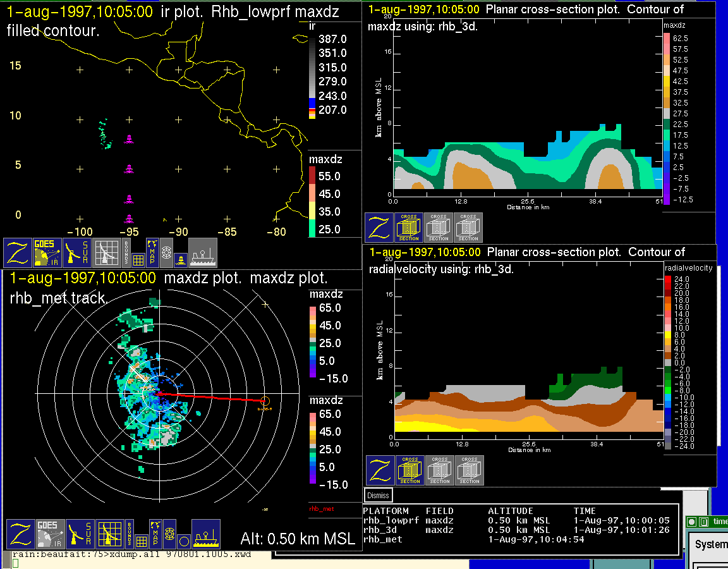Toggle the grayed-out GOES IR icon in bottom toolbar
This screenshot has height=569, width=728.
pyautogui.click(x=51, y=534)
